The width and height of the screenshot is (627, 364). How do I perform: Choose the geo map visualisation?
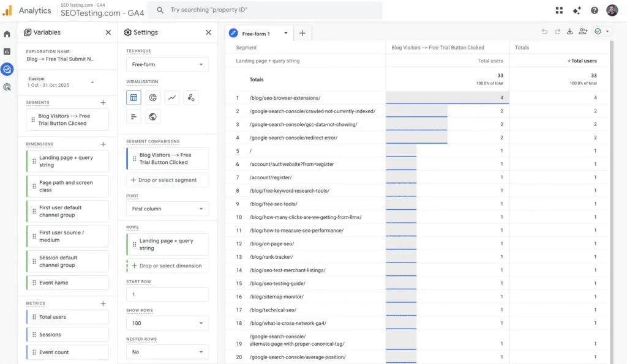152,117
